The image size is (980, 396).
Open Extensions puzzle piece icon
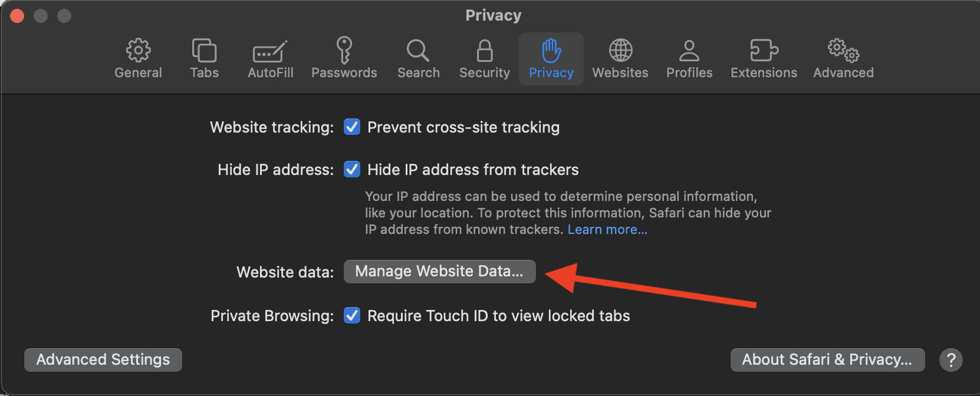pos(764,51)
